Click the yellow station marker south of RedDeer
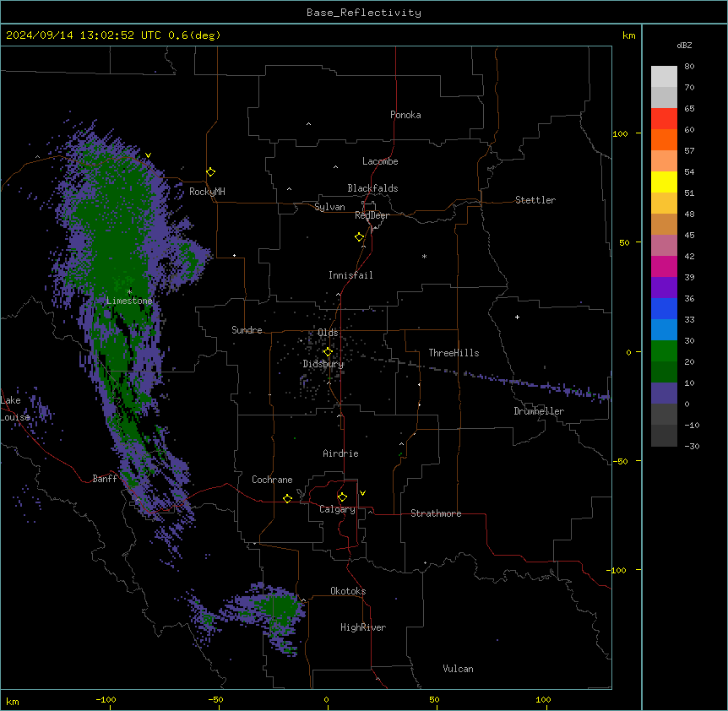 click(x=360, y=237)
